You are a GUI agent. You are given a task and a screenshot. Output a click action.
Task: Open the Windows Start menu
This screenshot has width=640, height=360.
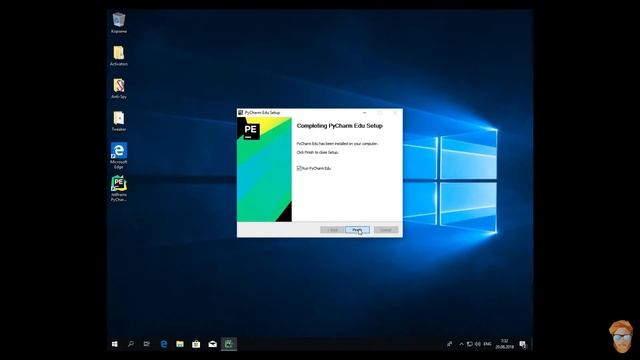(115, 344)
